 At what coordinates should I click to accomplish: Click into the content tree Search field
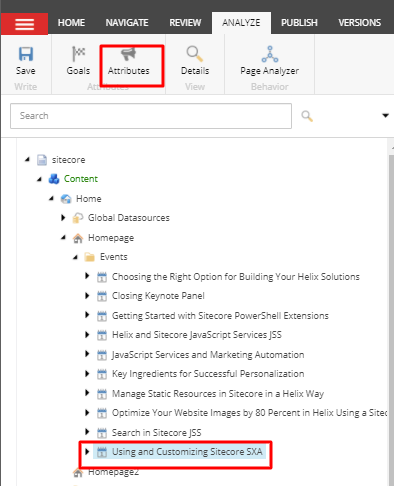coord(151,116)
